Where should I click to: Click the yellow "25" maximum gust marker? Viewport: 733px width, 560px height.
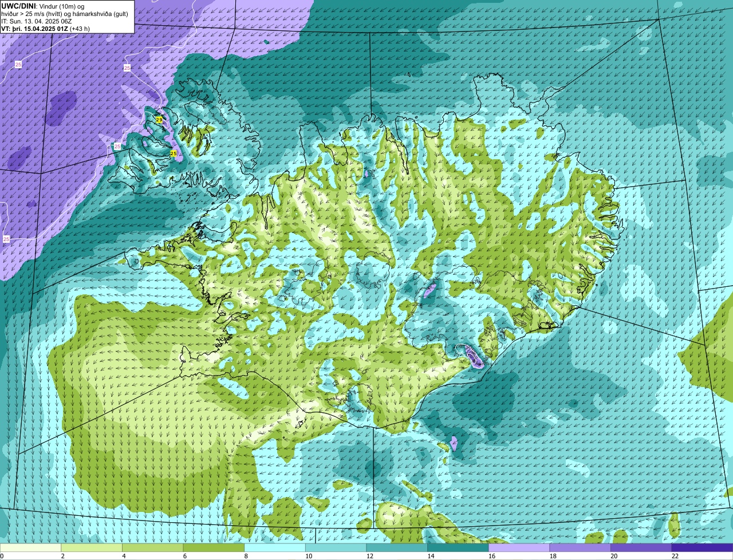click(173, 153)
